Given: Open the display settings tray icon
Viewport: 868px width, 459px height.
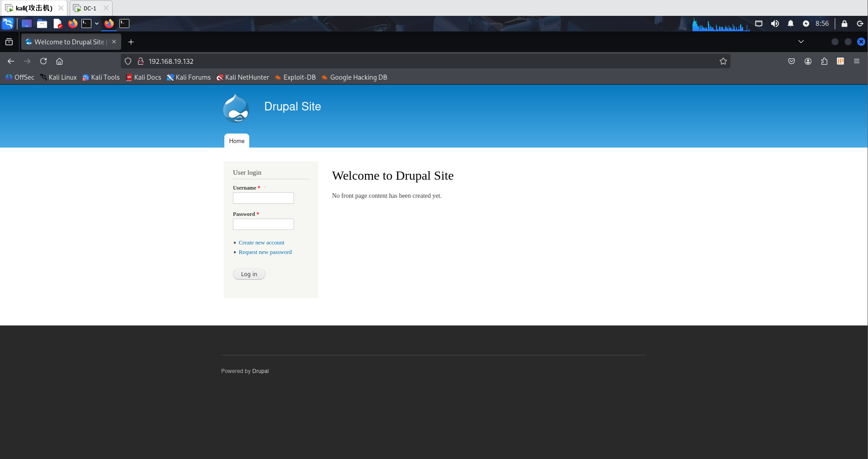Looking at the screenshot, I should tap(759, 24).
